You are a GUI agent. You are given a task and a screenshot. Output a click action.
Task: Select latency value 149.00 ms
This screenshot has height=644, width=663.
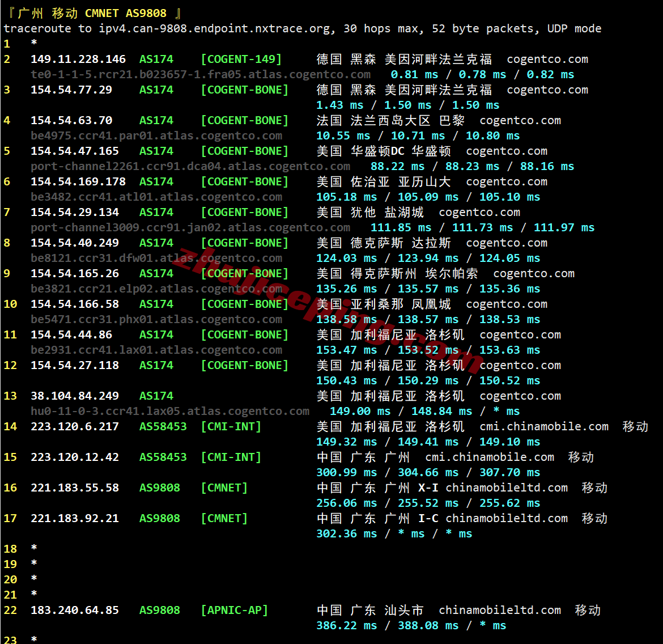point(360,411)
